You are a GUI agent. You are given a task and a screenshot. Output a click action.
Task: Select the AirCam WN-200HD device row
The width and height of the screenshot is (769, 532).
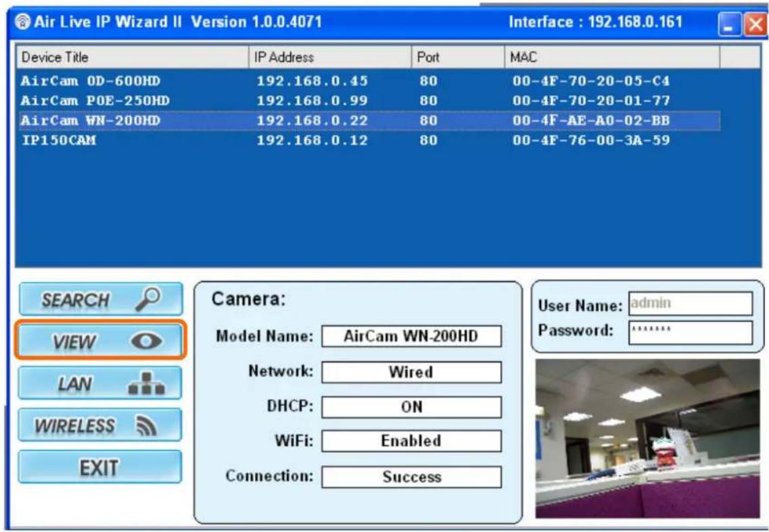click(x=369, y=120)
